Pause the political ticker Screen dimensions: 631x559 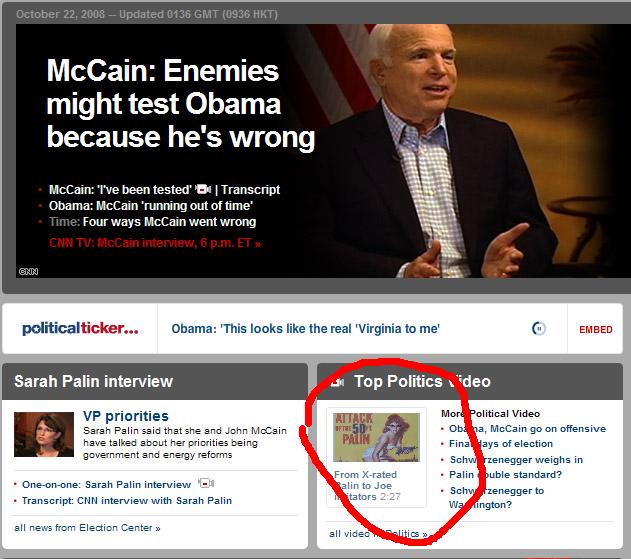[x=538, y=328]
